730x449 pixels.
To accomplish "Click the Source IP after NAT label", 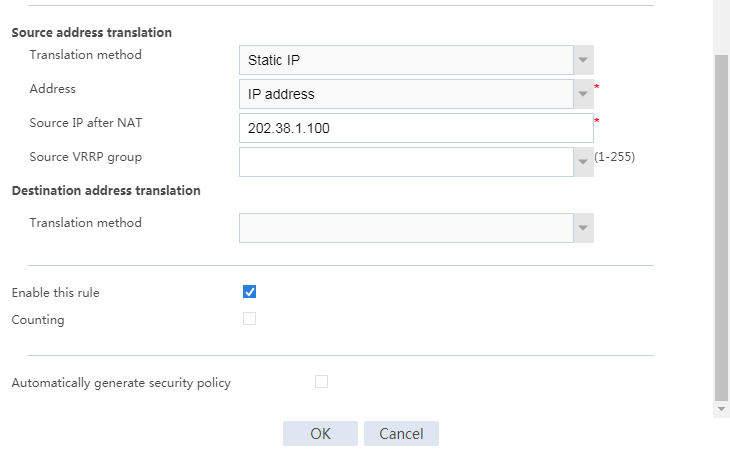I will point(88,123).
